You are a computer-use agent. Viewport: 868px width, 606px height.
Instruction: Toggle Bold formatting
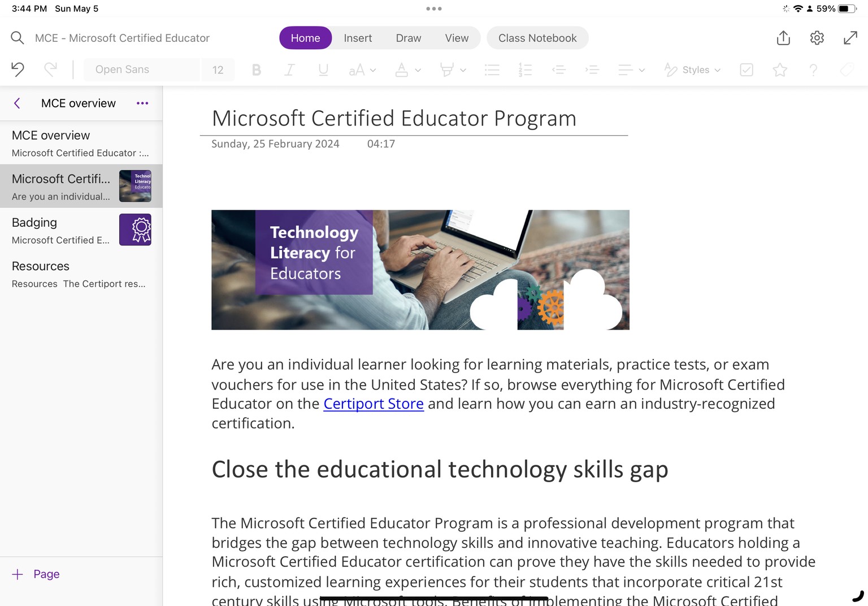[x=256, y=70]
